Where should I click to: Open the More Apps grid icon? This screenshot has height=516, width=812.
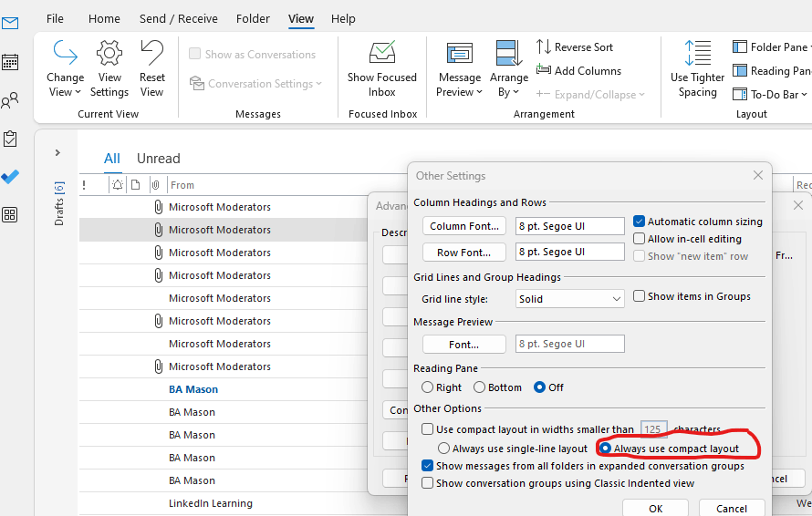10,215
